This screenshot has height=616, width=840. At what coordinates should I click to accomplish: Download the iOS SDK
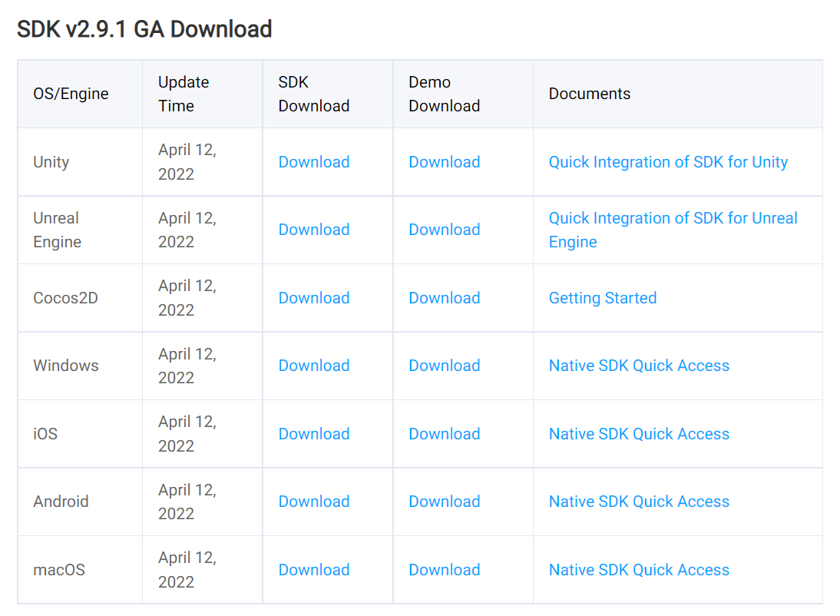click(313, 434)
